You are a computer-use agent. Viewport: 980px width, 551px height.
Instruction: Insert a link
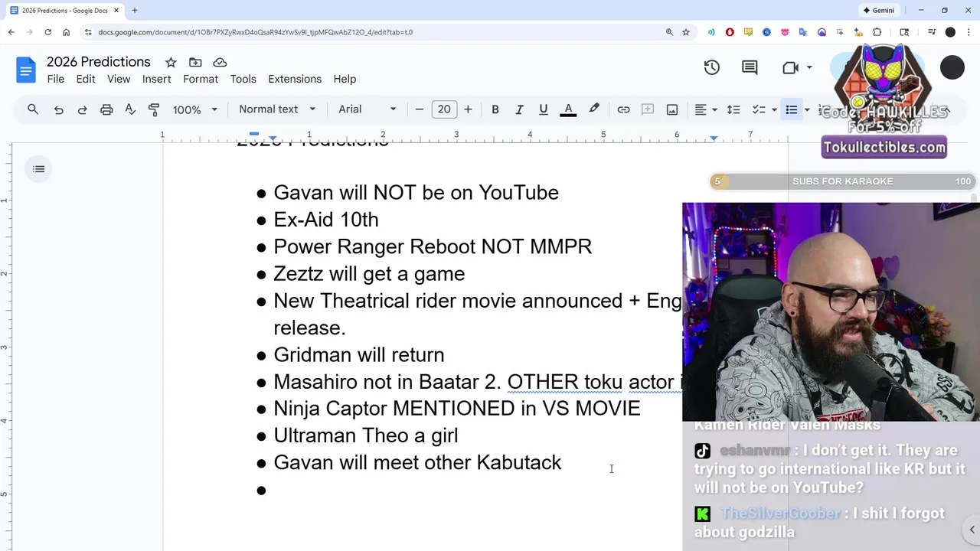(x=623, y=109)
